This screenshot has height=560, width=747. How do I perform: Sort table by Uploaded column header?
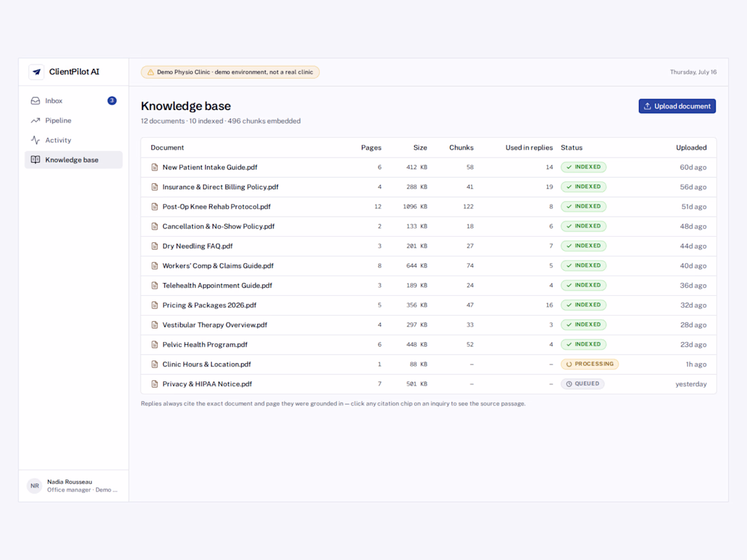tap(691, 147)
